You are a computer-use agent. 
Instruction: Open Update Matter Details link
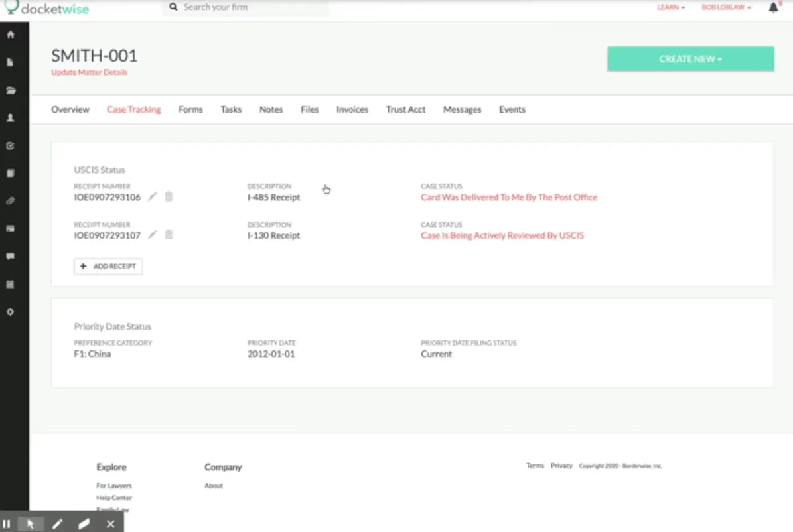(x=89, y=73)
